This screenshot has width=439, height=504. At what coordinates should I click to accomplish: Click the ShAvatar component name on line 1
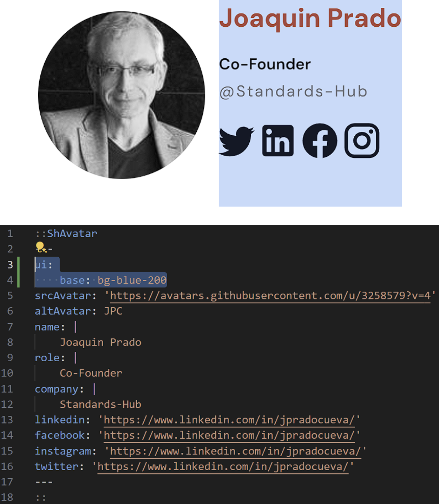[72, 233]
